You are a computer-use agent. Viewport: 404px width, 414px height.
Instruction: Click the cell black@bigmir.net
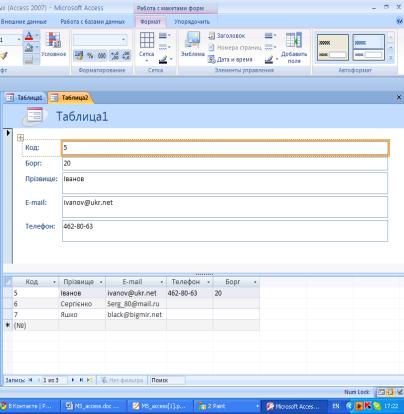pyautogui.click(x=136, y=314)
